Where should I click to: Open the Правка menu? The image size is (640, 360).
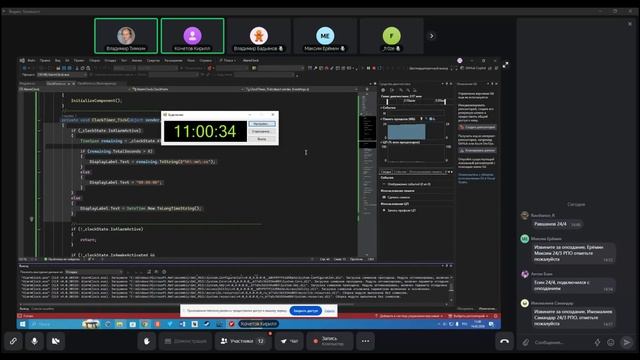45,60
